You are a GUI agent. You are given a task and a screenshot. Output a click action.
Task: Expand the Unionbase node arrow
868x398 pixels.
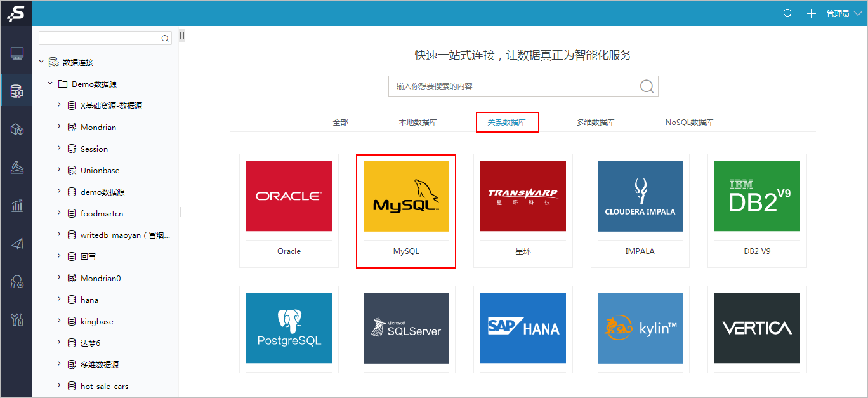tap(59, 170)
